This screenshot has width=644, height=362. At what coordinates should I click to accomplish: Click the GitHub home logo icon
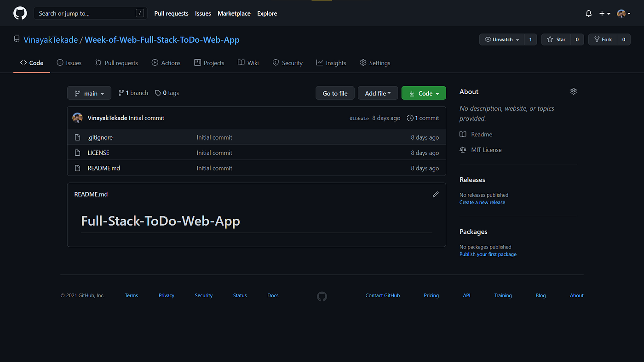(x=20, y=13)
